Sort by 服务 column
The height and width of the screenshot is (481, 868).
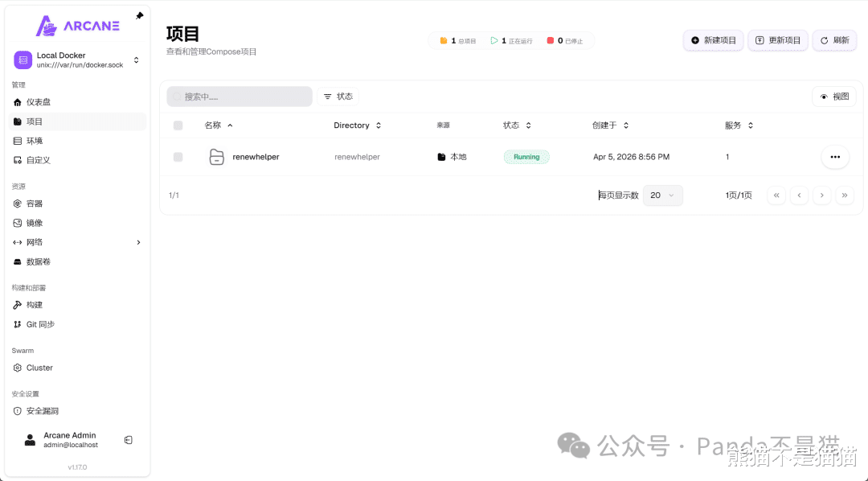click(739, 125)
